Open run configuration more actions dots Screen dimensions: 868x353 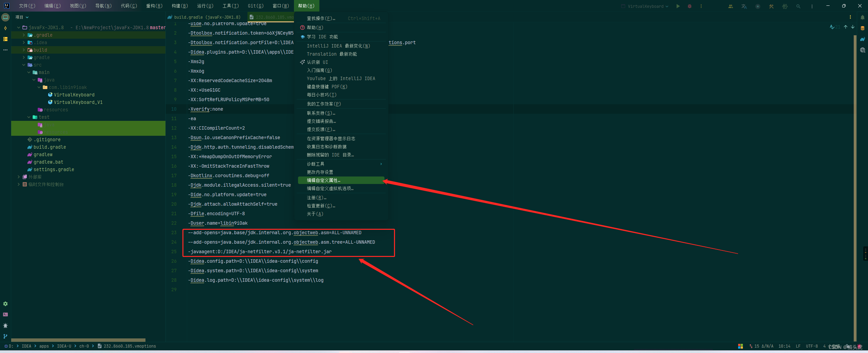[701, 6]
